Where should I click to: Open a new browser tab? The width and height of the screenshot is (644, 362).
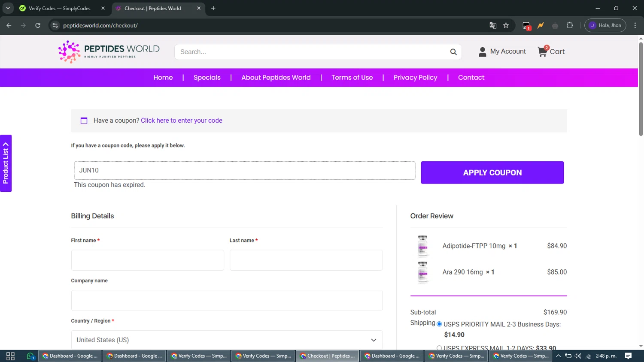[213, 8]
